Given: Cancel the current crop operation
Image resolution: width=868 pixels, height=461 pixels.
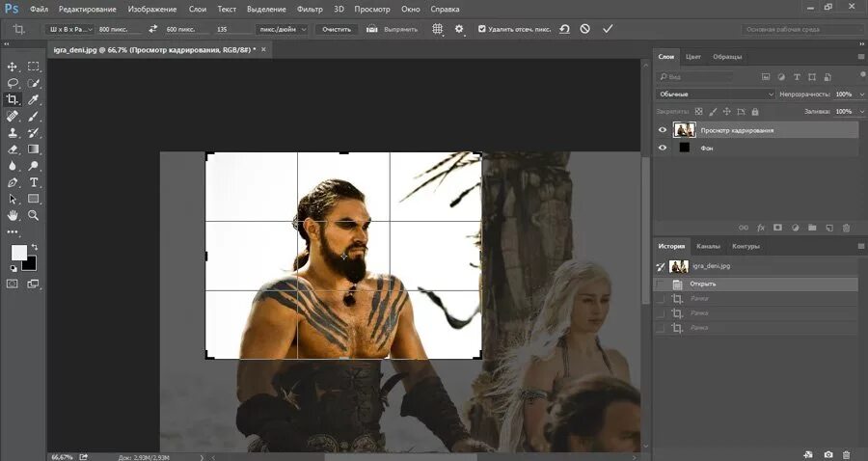Looking at the screenshot, I should [x=585, y=29].
